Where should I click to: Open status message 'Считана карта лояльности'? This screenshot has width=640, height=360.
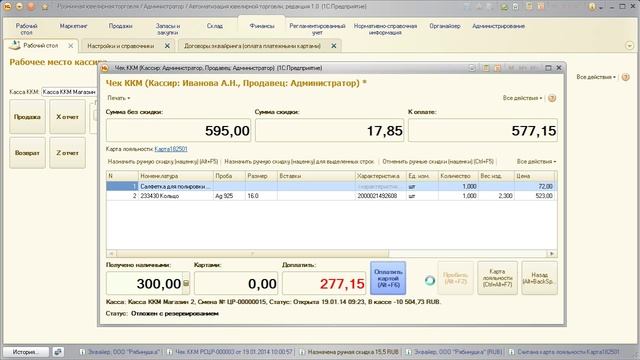(564, 351)
